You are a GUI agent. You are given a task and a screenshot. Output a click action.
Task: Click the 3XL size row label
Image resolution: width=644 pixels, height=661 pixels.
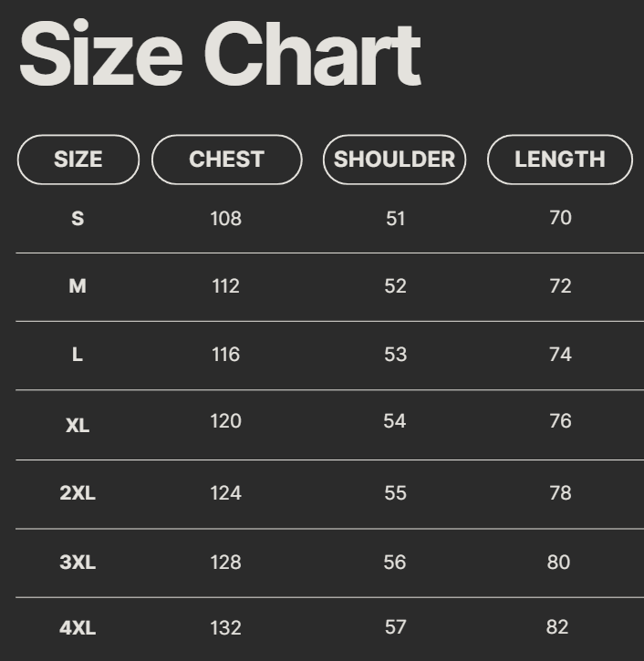tap(78, 563)
